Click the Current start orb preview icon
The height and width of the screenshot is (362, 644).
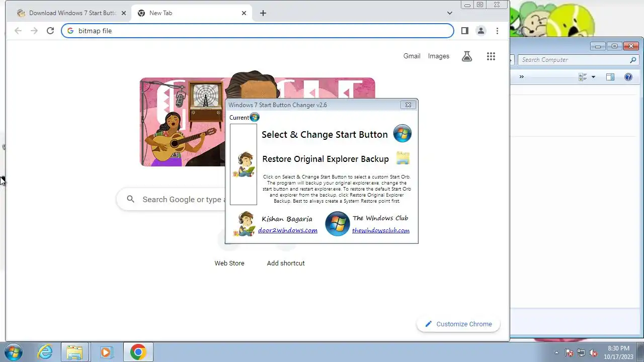(x=255, y=117)
